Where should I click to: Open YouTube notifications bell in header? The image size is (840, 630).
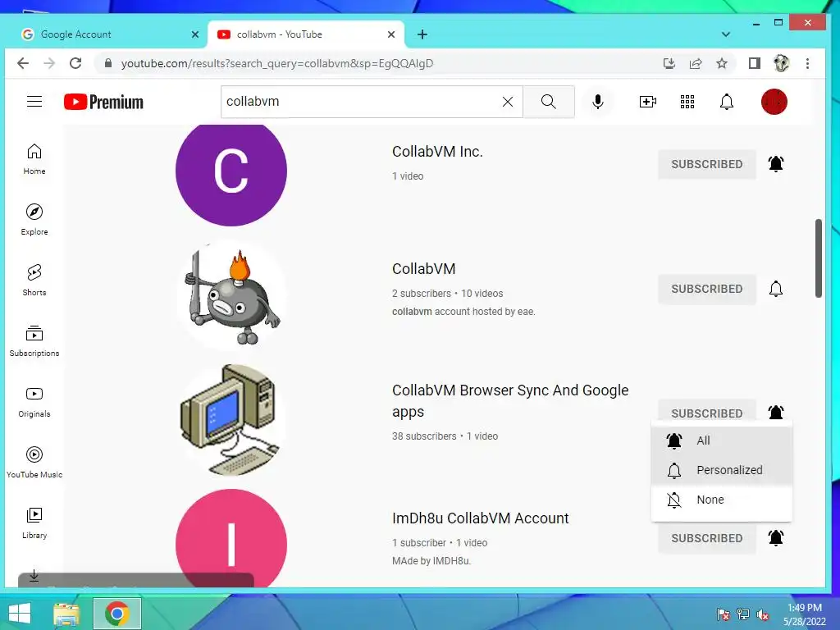point(727,102)
